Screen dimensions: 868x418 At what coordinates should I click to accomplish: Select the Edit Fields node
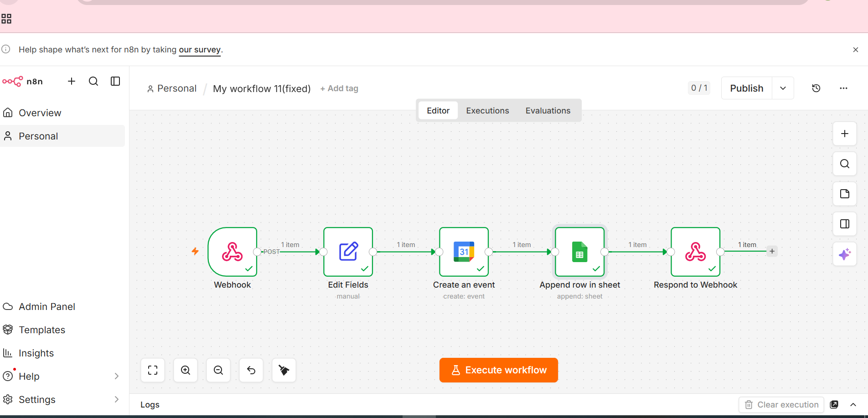point(348,252)
